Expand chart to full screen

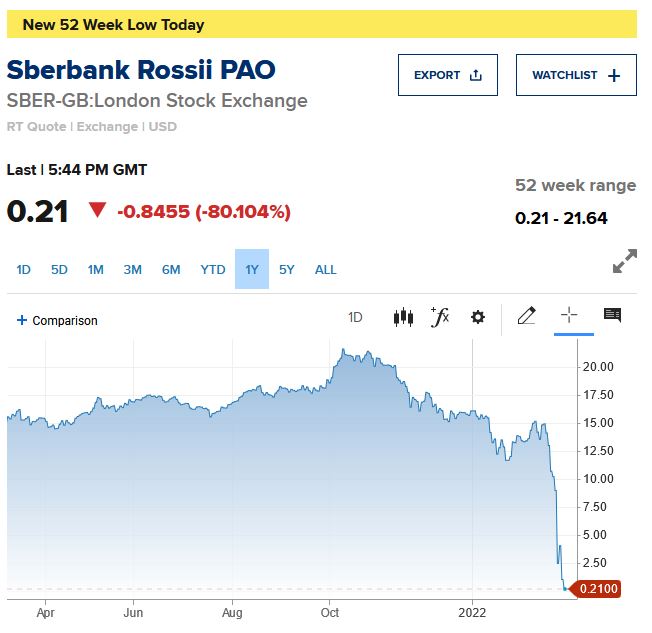(x=625, y=262)
